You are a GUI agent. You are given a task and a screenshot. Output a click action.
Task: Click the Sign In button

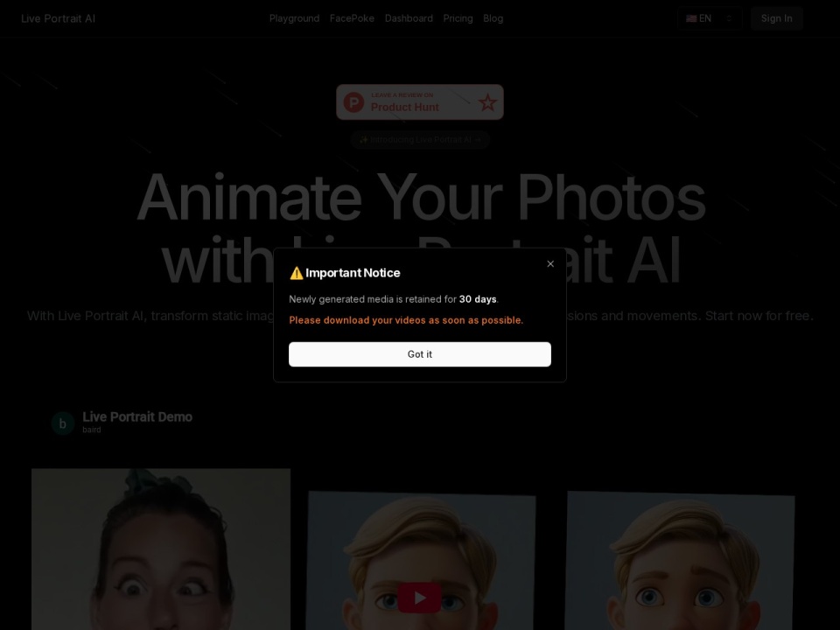pos(776,18)
